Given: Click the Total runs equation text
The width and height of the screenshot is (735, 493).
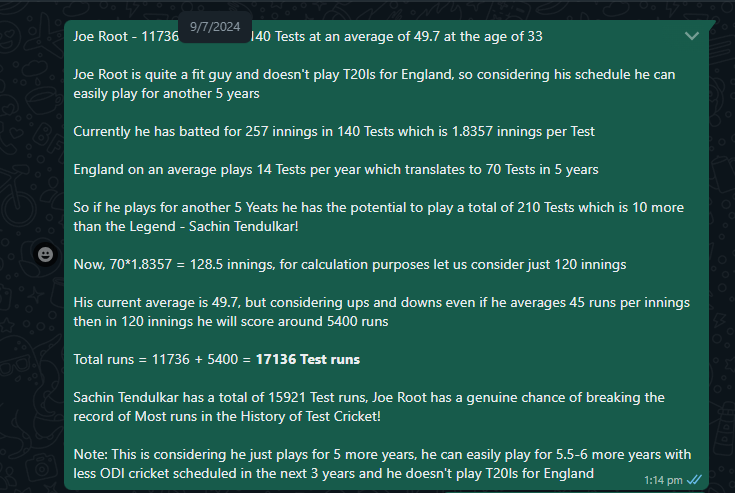Looking at the screenshot, I should pyautogui.click(x=217, y=359).
